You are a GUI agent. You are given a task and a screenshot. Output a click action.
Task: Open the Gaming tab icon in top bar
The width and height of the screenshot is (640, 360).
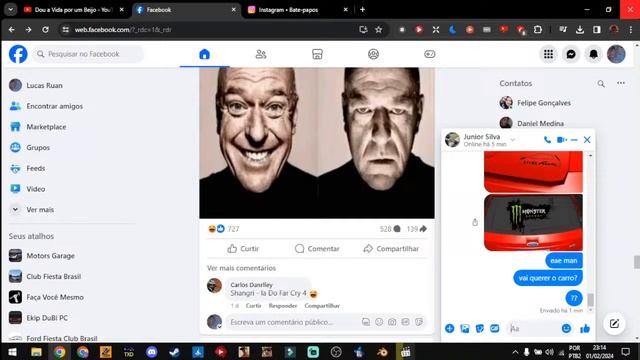(429, 54)
